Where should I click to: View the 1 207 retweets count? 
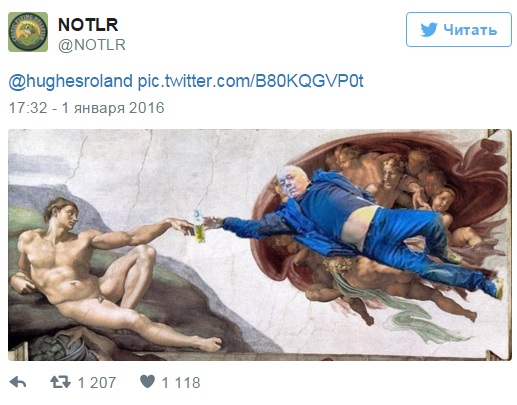click(x=97, y=383)
